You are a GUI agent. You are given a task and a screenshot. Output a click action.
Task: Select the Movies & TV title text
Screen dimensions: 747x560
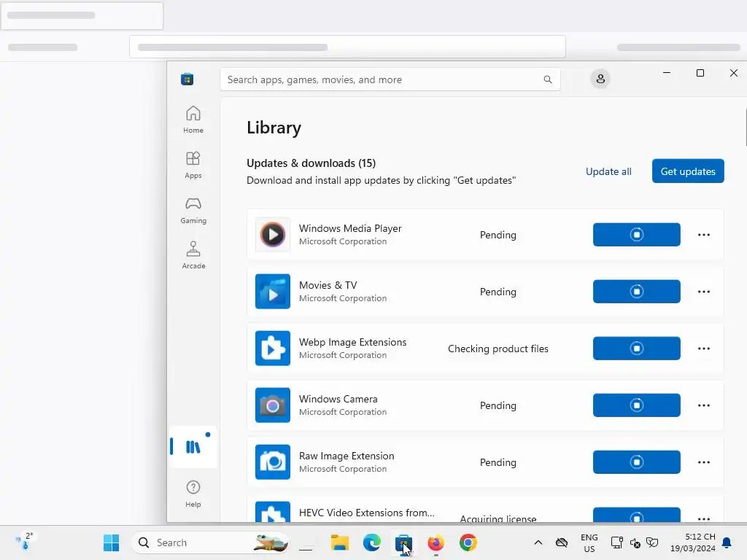(328, 285)
